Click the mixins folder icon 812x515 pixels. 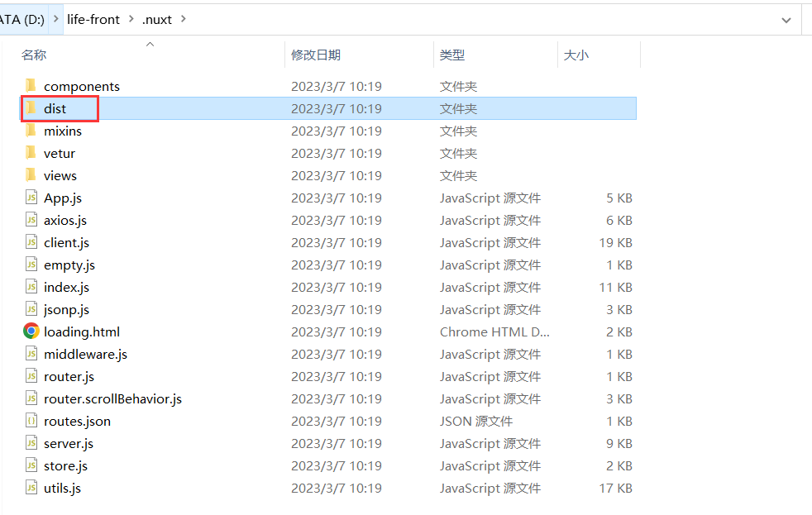click(31, 131)
